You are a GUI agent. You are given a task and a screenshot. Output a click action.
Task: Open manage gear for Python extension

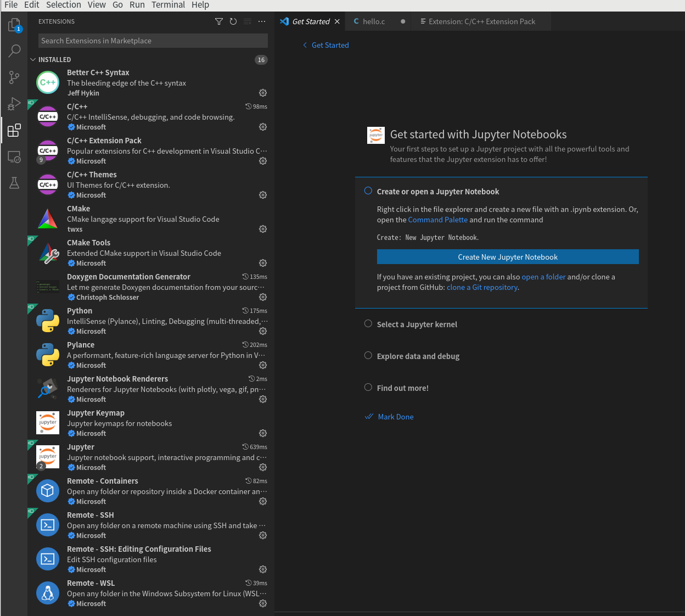coord(263,331)
